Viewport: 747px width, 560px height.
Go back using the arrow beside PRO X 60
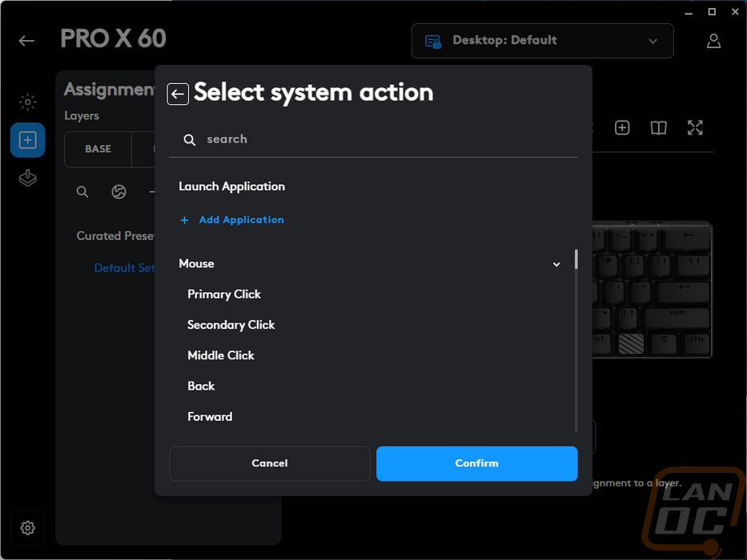[26, 41]
